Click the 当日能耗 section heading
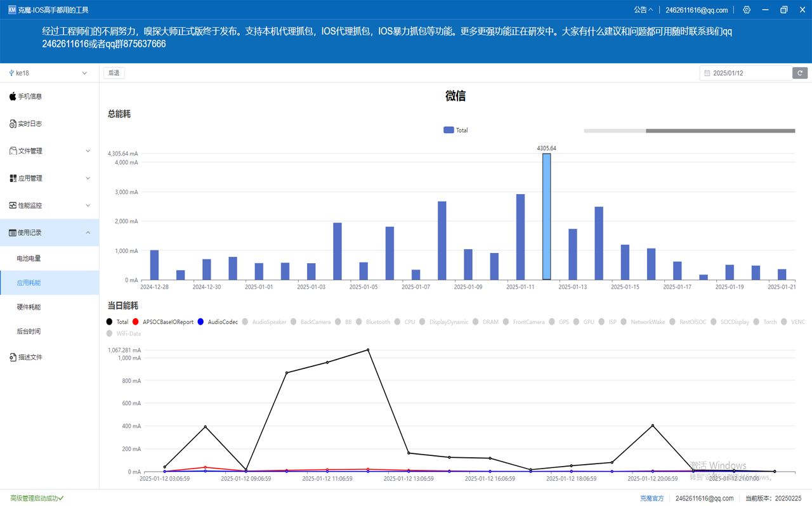Viewport: 812px width, 506px height. pyautogui.click(x=123, y=306)
